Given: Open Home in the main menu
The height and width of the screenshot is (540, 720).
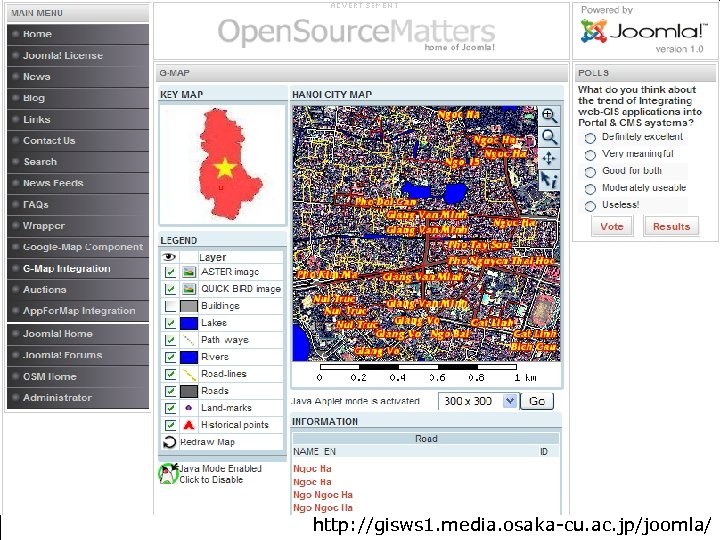Looking at the screenshot, I should [x=78, y=34].
